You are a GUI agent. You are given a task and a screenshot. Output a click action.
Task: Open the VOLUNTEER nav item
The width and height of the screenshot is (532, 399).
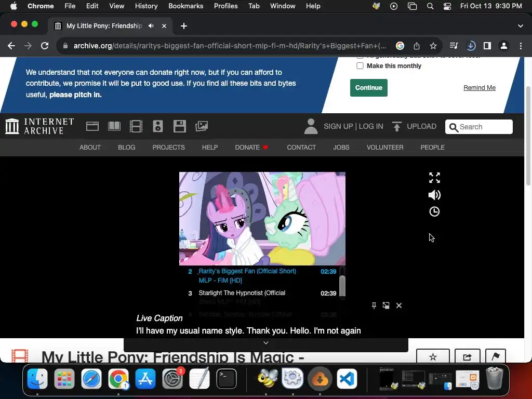(x=385, y=147)
